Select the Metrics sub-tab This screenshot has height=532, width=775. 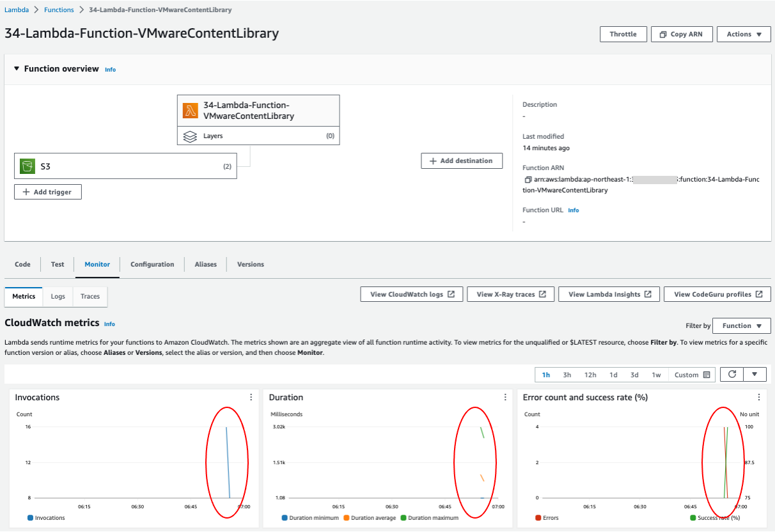click(x=24, y=297)
